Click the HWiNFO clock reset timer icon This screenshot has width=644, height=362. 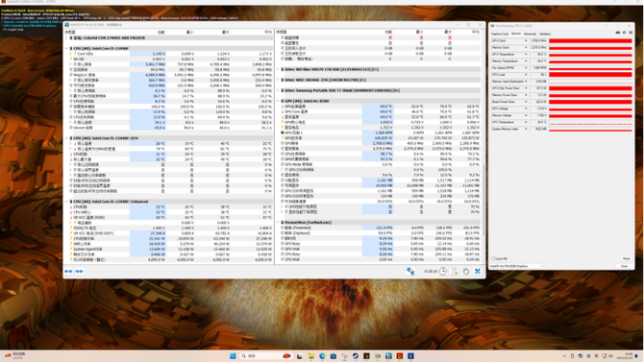(443, 272)
